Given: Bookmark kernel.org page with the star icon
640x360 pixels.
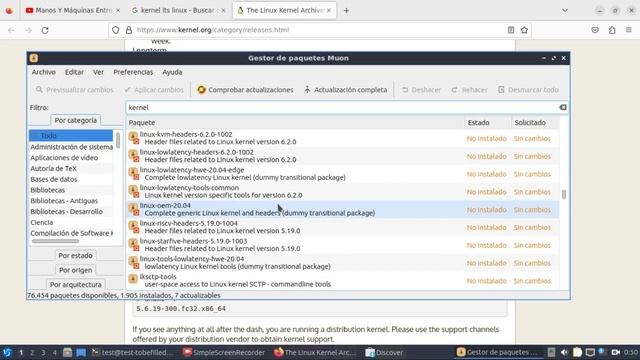Looking at the screenshot, I should 524,30.
